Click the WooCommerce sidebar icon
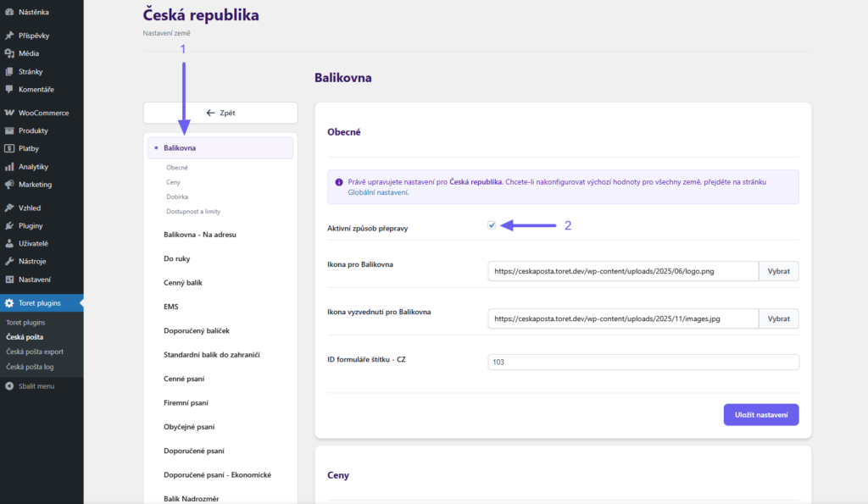The width and height of the screenshot is (868, 504). pyautogui.click(x=9, y=113)
